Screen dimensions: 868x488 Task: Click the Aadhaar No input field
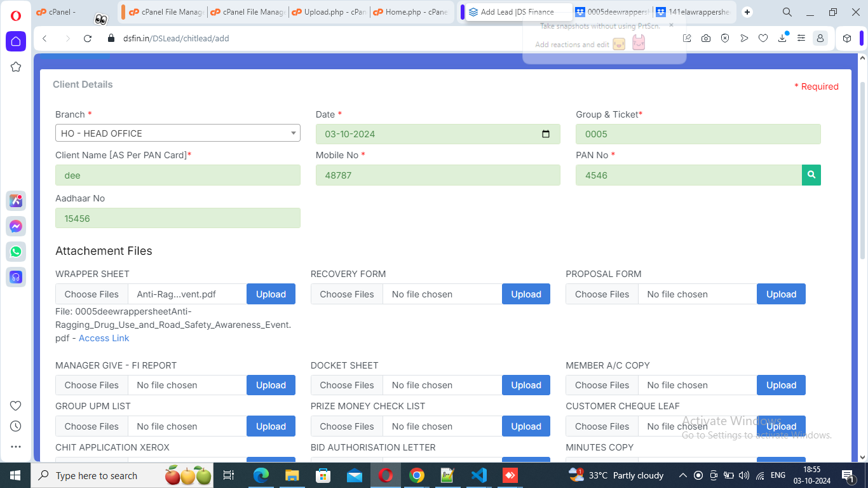coord(177,219)
